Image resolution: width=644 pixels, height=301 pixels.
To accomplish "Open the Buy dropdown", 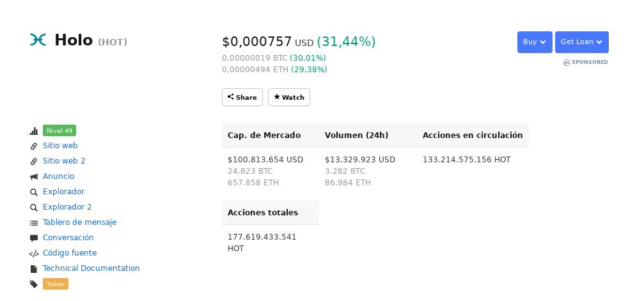I will tap(535, 42).
